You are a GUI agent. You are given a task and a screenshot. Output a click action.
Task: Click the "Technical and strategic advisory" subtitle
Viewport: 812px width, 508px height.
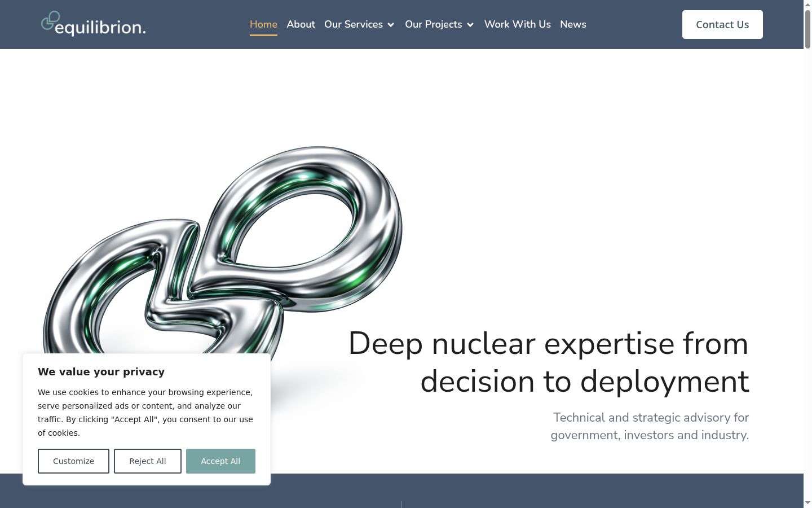650,426
